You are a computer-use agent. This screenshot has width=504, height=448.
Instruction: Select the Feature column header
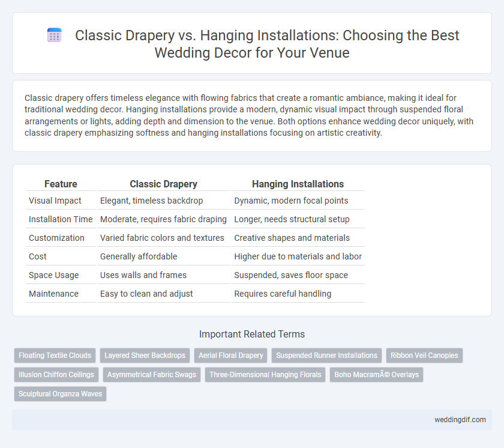[x=61, y=184]
